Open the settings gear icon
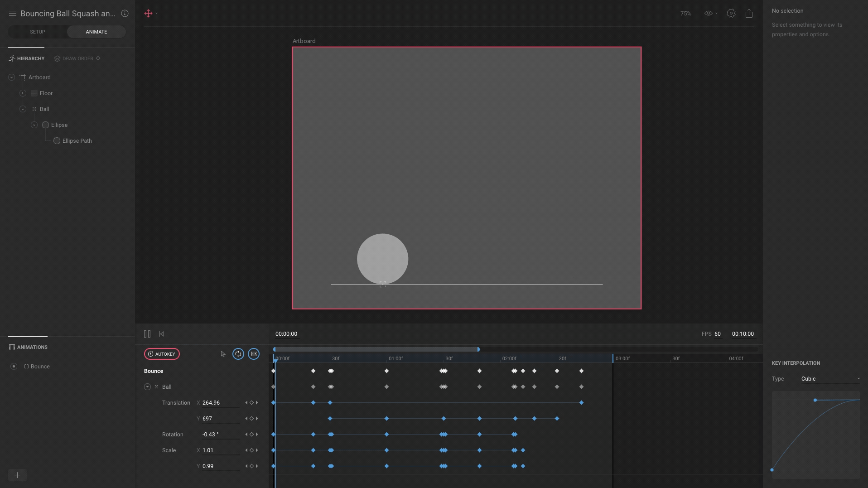Viewport: 868px width, 488px height. pos(731,13)
